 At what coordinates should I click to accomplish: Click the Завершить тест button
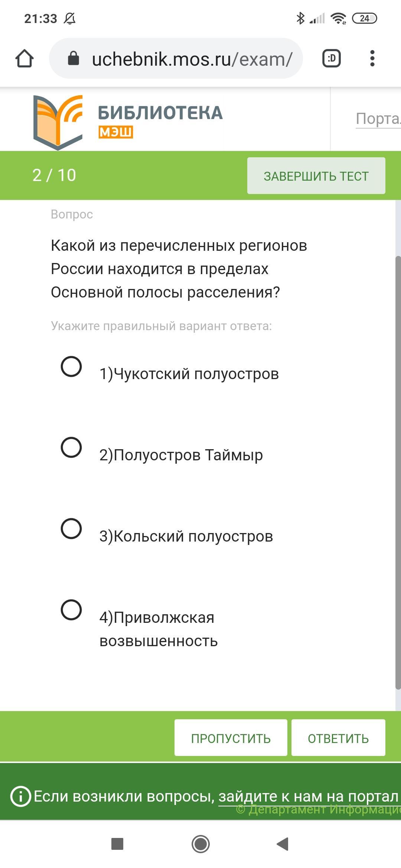coord(316,176)
